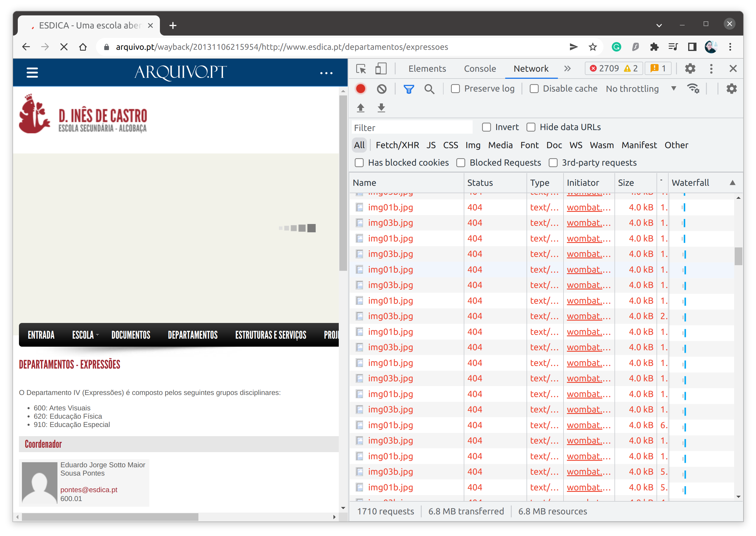Click the DEPARTAMENTOS navigation link

pos(193,335)
